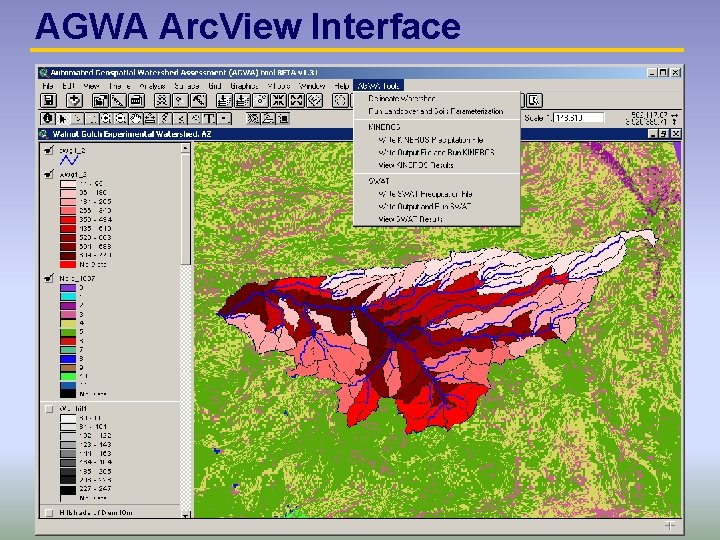Select the Zoom Out magnifier tool

coord(121,119)
